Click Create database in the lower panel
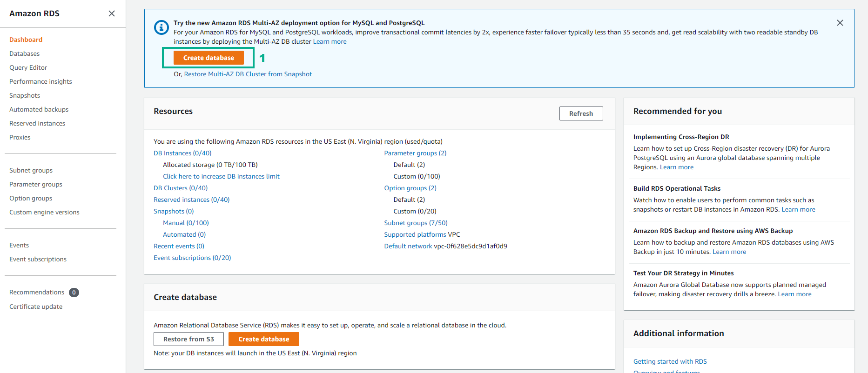Screen dimensions: 868x373 [x=264, y=339]
